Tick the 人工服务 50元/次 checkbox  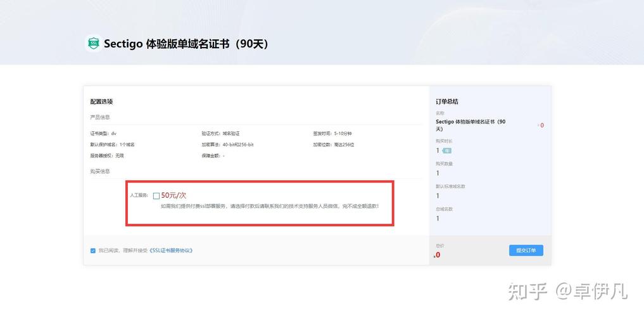pyautogui.click(x=156, y=196)
